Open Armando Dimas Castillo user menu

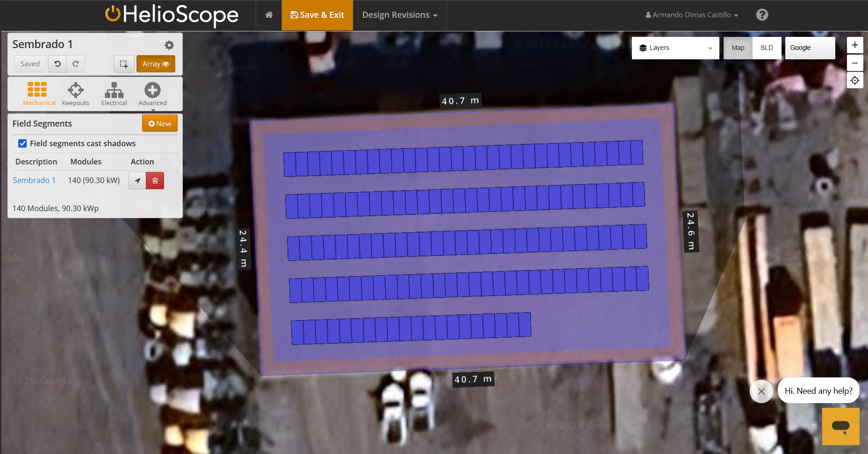click(691, 15)
